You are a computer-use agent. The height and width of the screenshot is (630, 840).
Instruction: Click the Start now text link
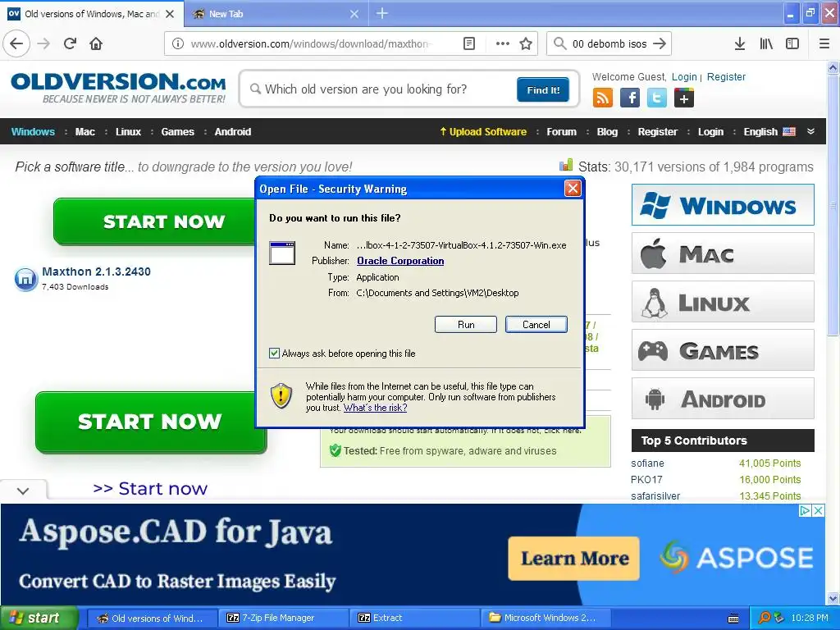pos(150,489)
